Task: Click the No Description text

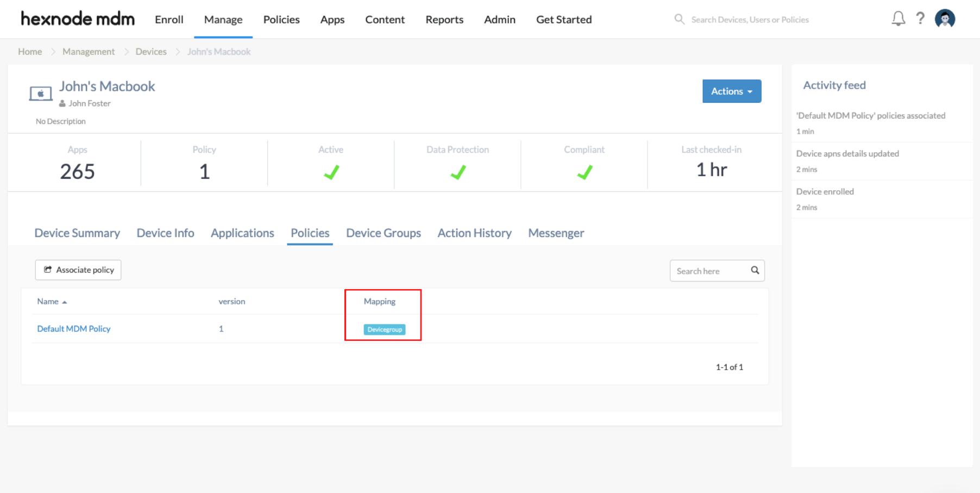Action: [61, 121]
